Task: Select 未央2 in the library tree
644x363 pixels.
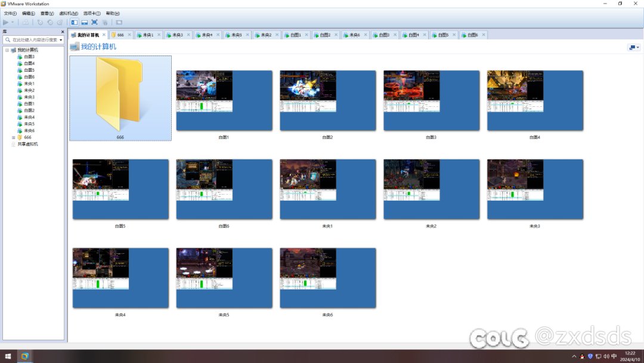Action: (x=29, y=90)
